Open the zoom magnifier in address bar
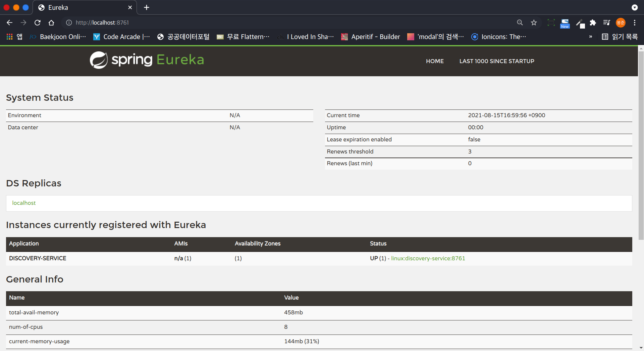This screenshot has height=351, width=644. [520, 23]
